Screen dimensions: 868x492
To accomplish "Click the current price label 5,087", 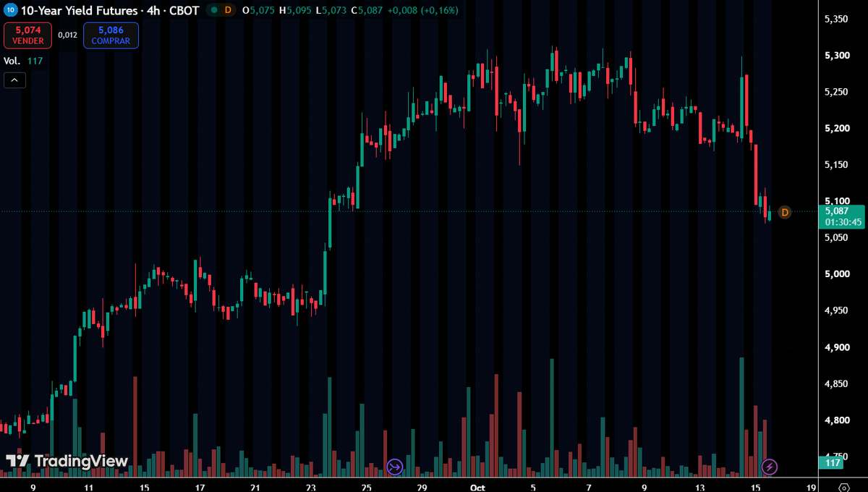I will click(838, 211).
